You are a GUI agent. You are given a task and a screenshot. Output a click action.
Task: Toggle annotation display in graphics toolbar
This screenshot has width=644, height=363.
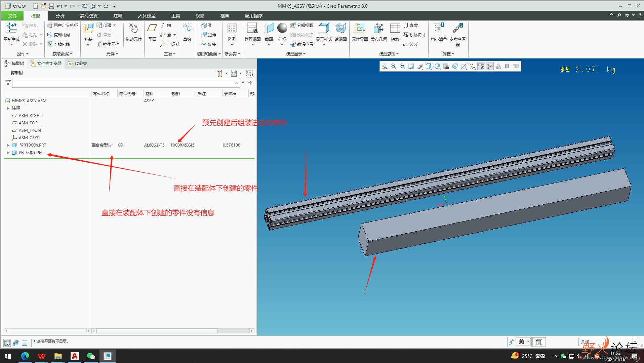(x=481, y=67)
